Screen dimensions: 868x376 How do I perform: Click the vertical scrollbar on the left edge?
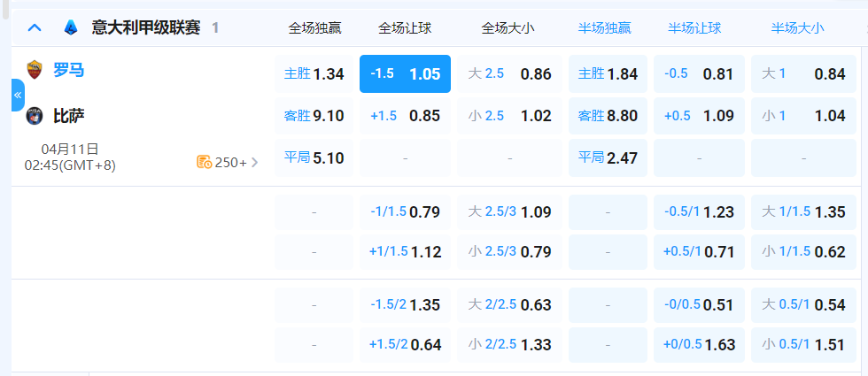tap(5, 10)
